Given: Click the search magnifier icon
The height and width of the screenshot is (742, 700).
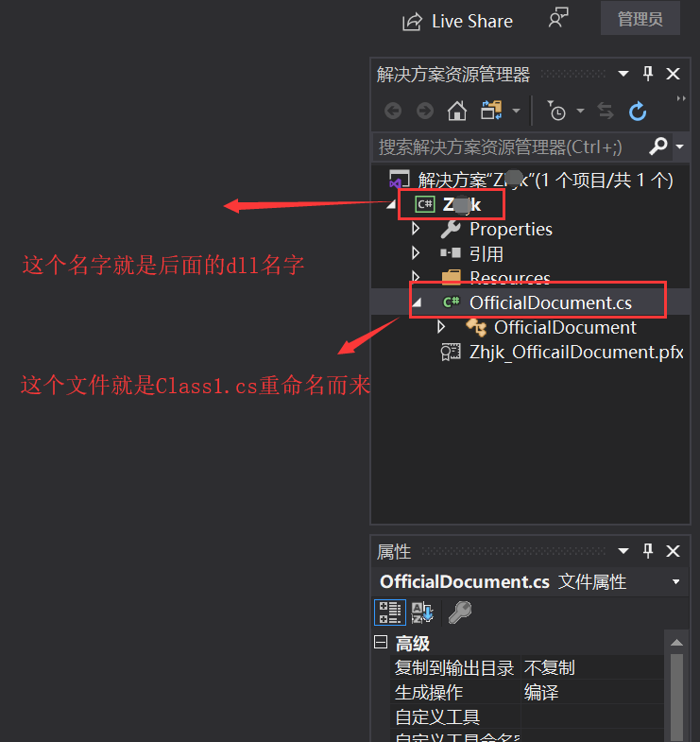Looking at the screenshot, I should coord(657,147).
